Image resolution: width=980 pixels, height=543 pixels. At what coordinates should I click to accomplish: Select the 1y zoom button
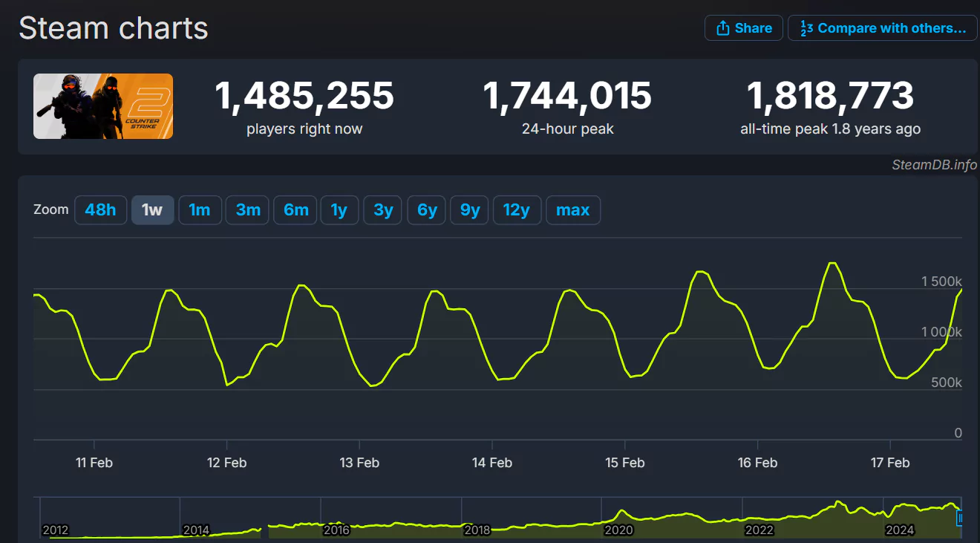(x=339, y=210)
